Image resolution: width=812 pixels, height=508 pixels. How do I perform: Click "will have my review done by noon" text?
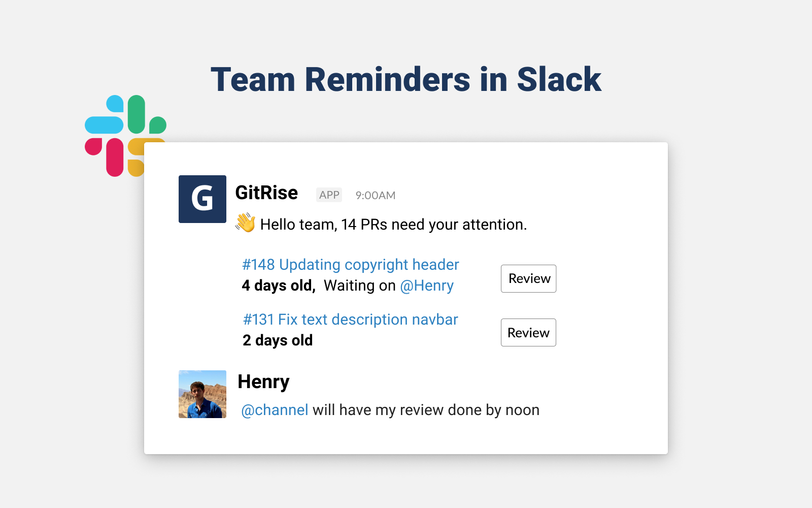[426, 410]
